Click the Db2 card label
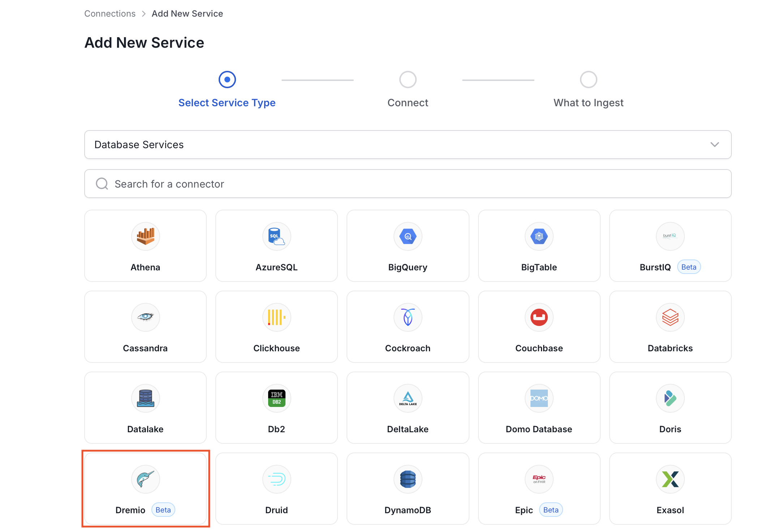This screenshot has width=782, height=532. tap(276, 429)
